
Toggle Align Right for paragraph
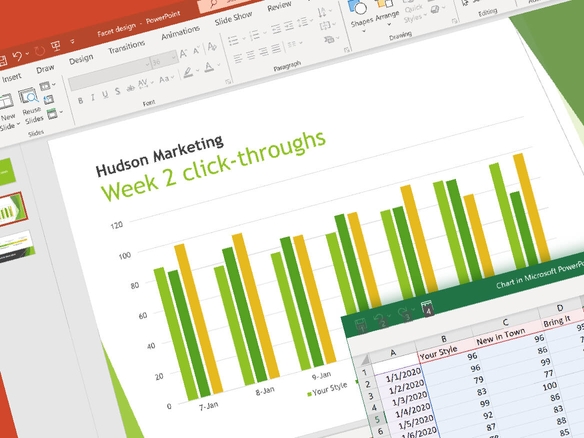coord(263,52)
